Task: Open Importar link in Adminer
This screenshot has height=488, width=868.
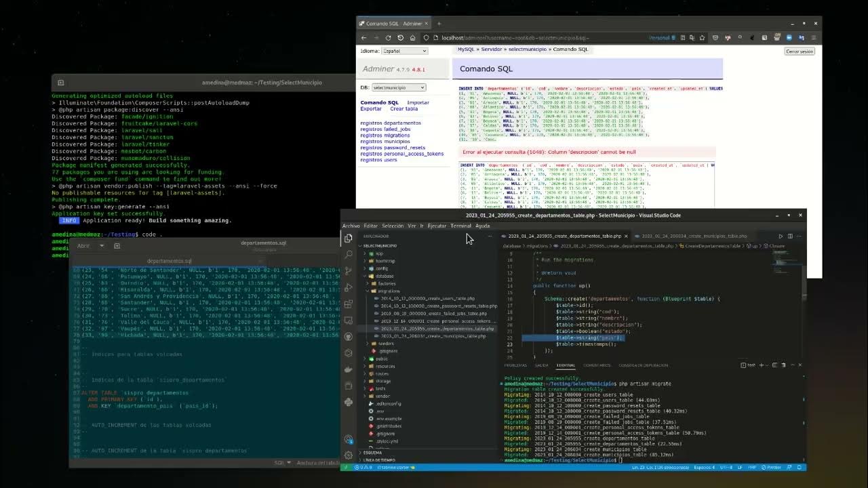Action: point(418,103)
